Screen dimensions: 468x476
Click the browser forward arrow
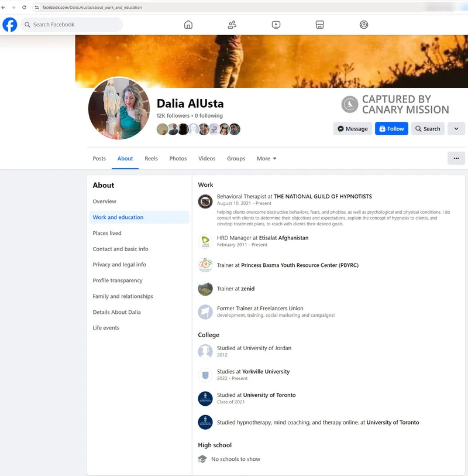13,7
